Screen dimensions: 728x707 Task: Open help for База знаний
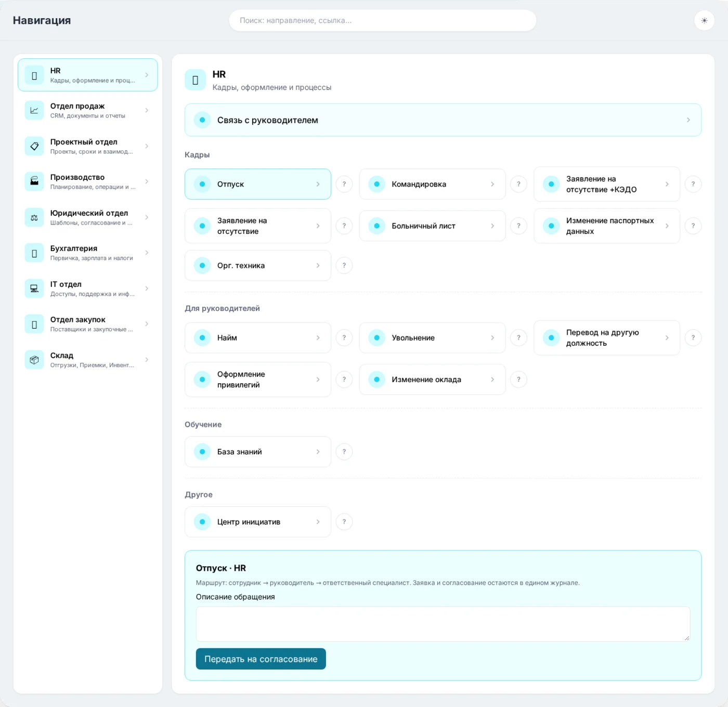click(x=344, y=452)
